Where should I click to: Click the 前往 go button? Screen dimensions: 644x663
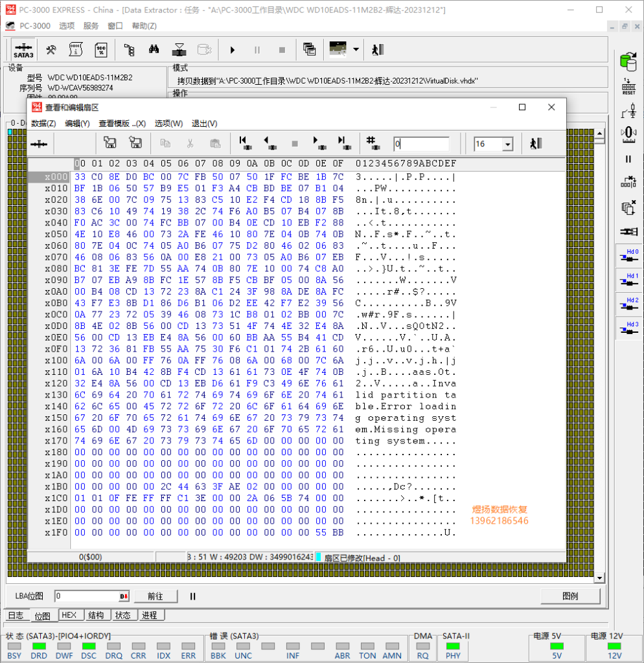coord(155,596)
